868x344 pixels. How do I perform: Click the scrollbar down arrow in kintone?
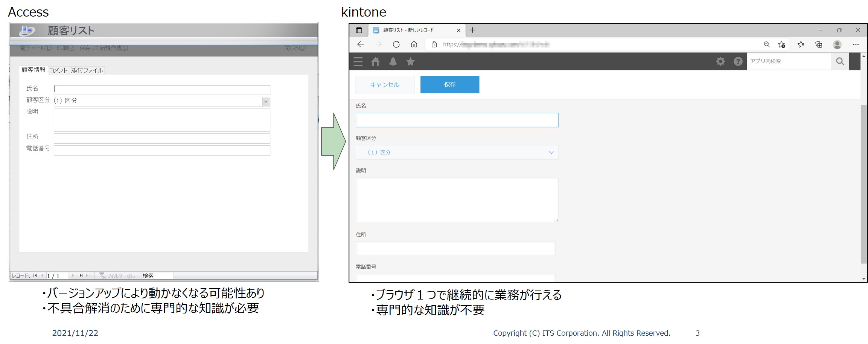click(x=864, y=279)
